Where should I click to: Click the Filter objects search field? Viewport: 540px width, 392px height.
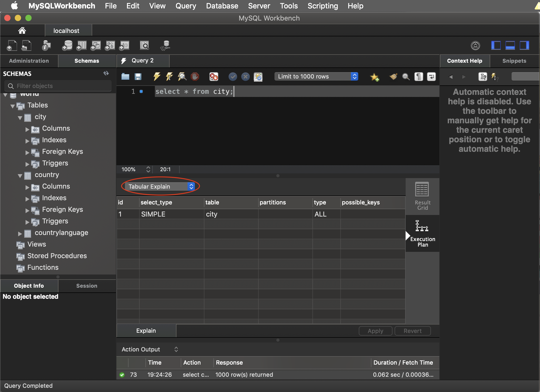click(58, 86)
